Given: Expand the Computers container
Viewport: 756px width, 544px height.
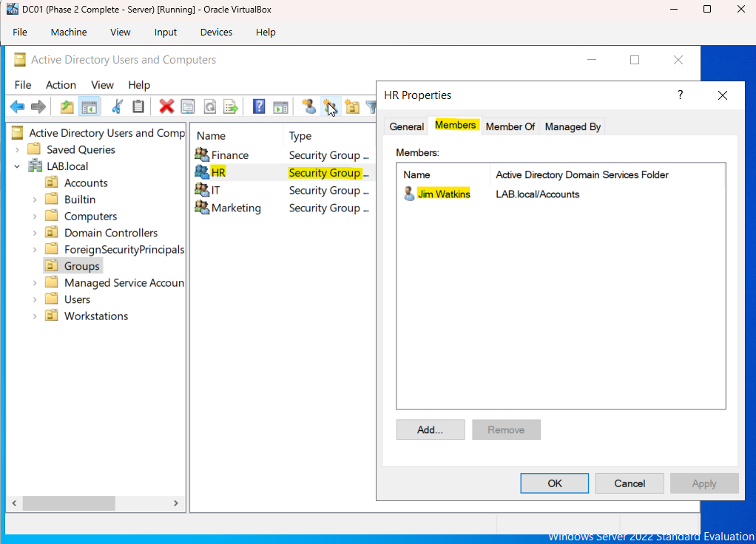Looking at the screenshot, I should tap(35, 217).
